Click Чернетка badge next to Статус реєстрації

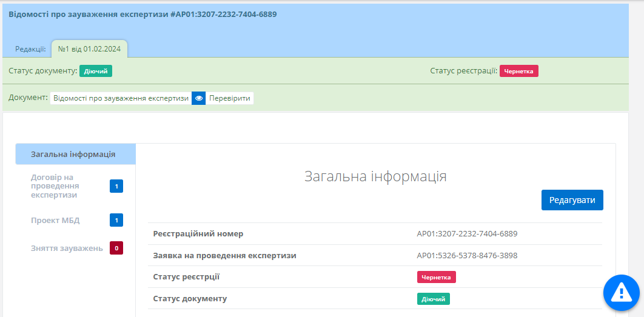[x=519, y=72]
